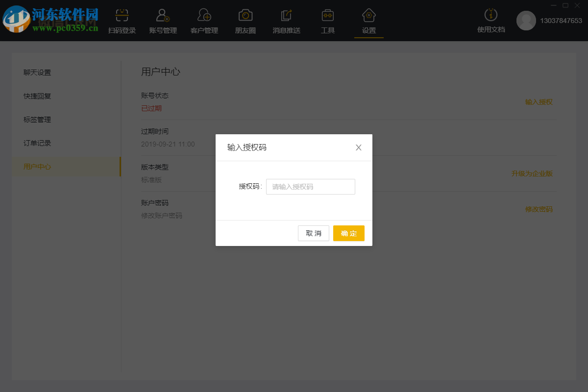Click the 消息推送 message push icon
This screenshot has height=392, width=588.
286,20
